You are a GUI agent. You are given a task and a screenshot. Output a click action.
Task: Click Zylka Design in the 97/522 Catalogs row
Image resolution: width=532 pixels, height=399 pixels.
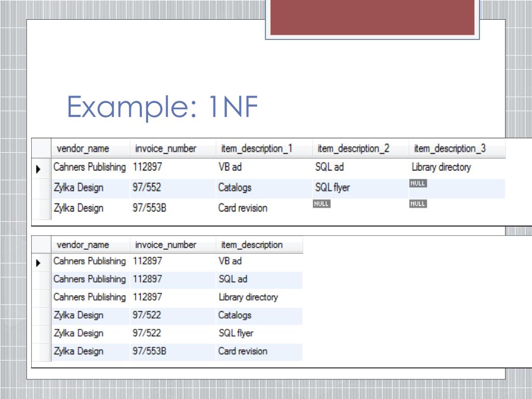[78, 315]
